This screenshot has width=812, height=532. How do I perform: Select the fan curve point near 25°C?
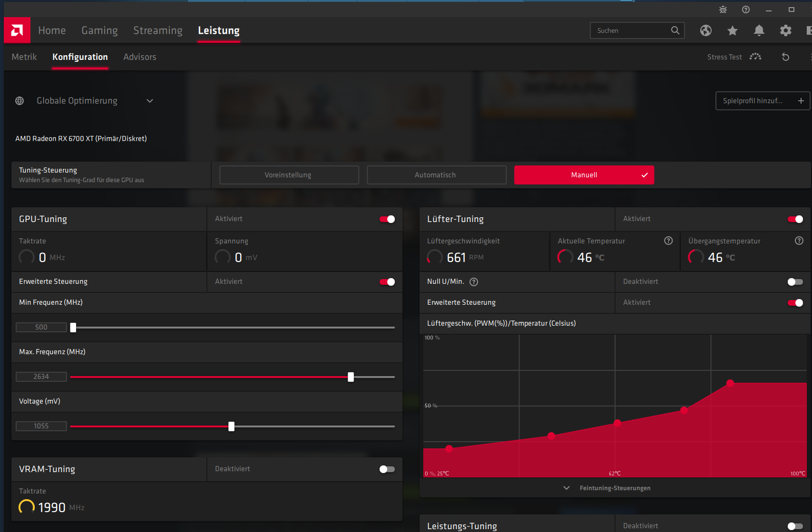click(449, 448)
